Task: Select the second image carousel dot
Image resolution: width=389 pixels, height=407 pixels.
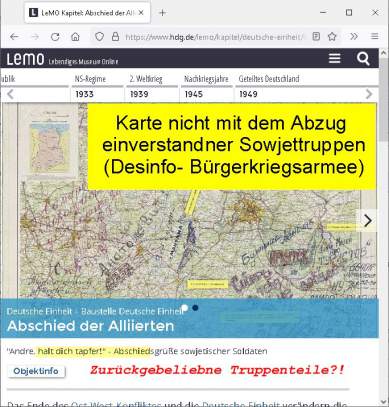Action: click(195, 308)
